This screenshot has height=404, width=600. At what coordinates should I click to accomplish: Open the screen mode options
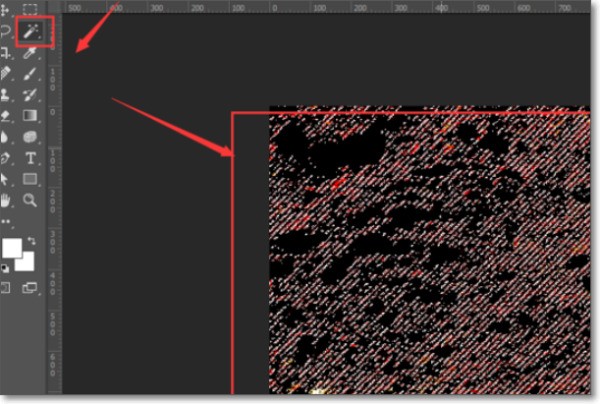(30, 288)
